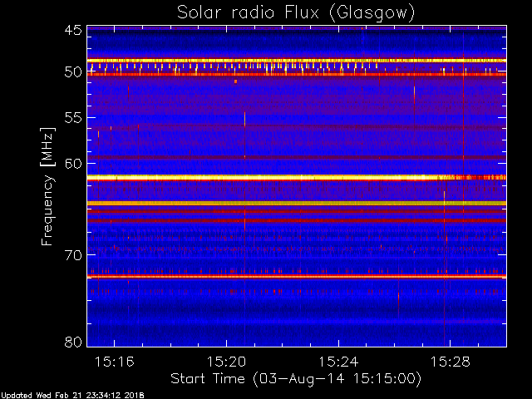Select the '60' frequency axis label
This screenshot has width=532, height=399.
pos(73,164)
